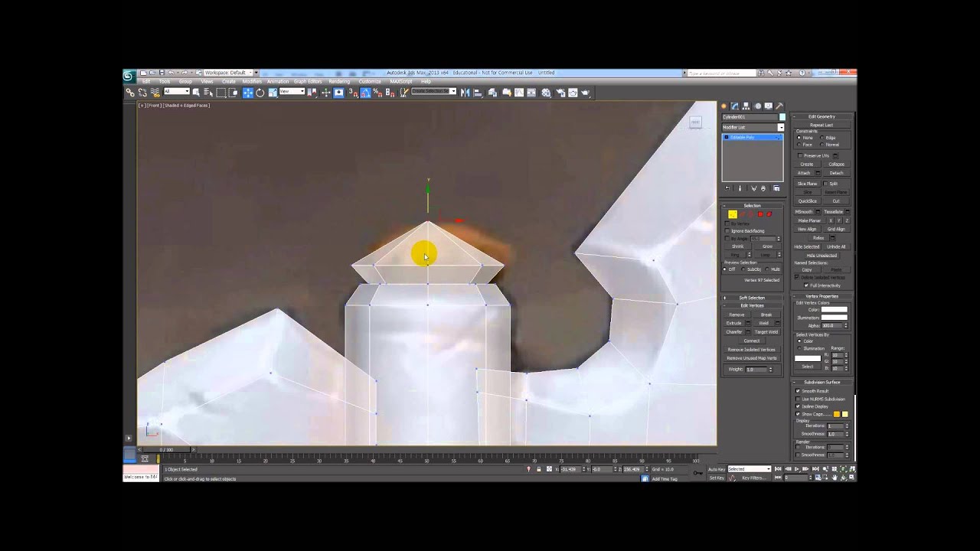Choose the Select Object tool
Screen dimensions: 980x551
196,93
